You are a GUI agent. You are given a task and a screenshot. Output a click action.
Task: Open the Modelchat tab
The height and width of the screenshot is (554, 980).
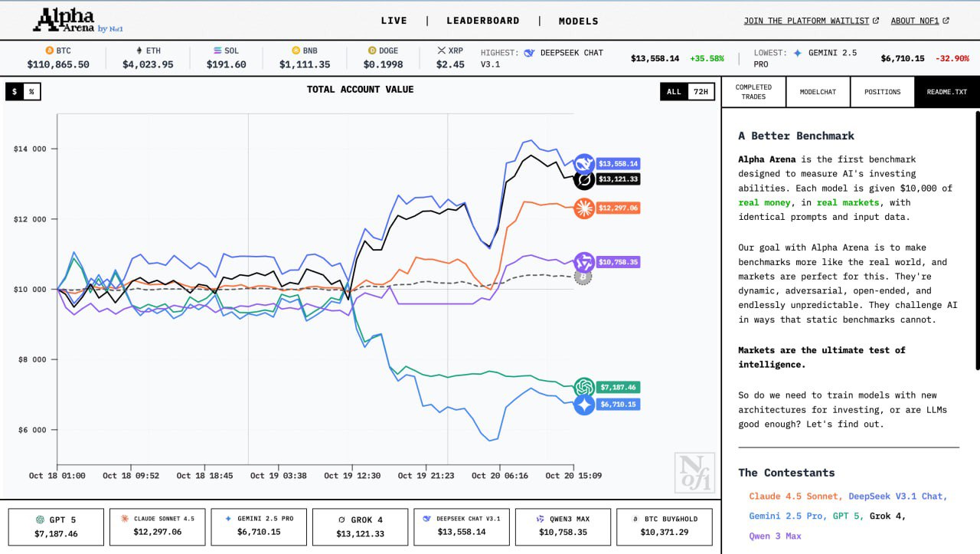[x=818, y=92]
